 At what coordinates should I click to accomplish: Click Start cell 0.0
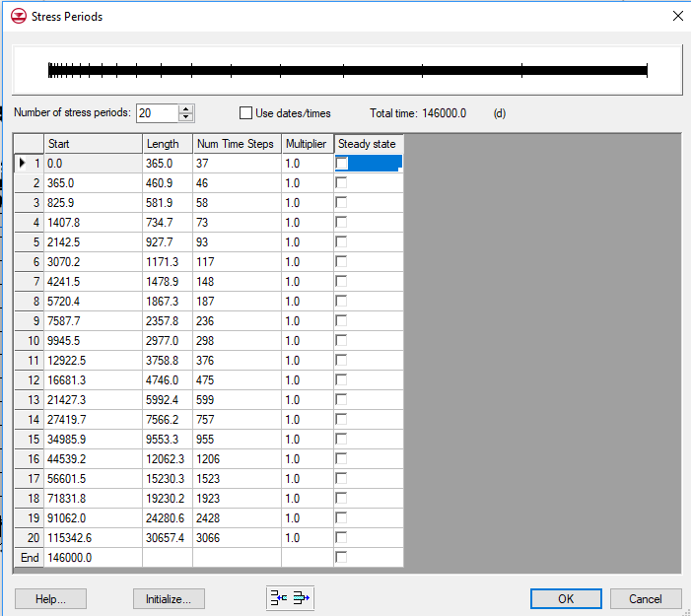[93, 163]
